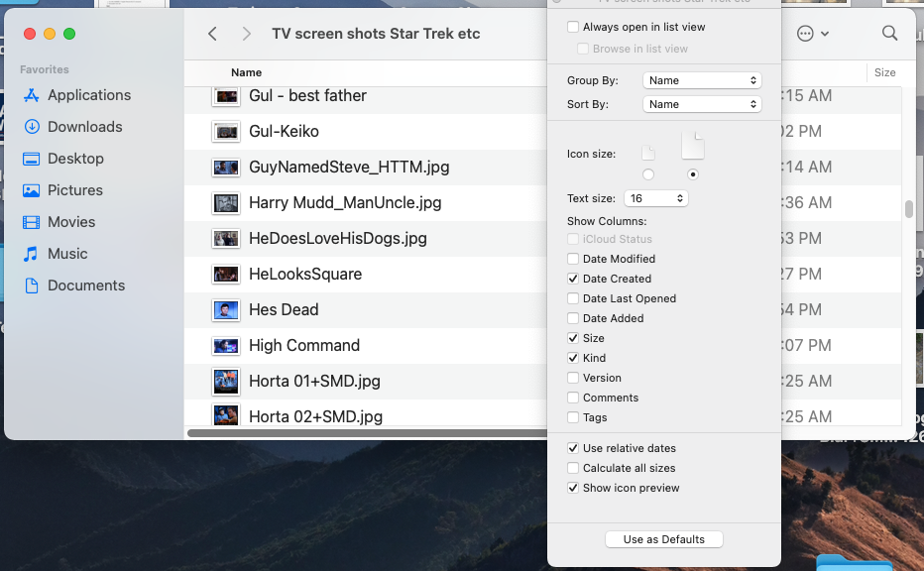Enable Calculate all sizes
924x571 pixels.
573,468
